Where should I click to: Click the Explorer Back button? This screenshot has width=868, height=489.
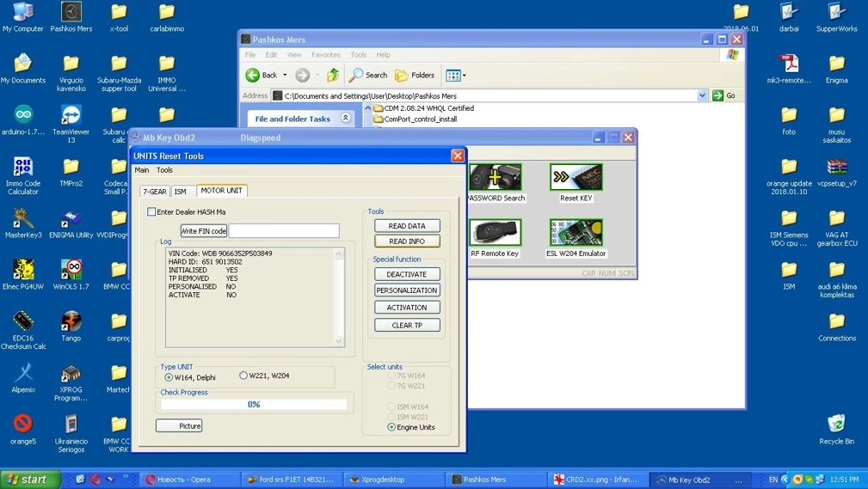click(x=262, y=76)
